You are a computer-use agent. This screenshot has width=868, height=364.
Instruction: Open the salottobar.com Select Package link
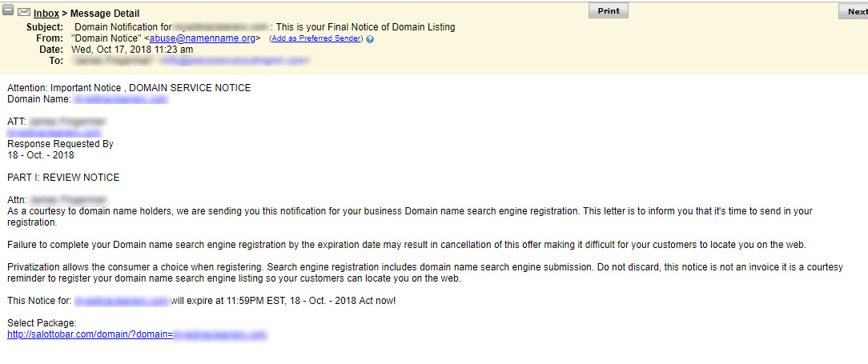(137, 334)
